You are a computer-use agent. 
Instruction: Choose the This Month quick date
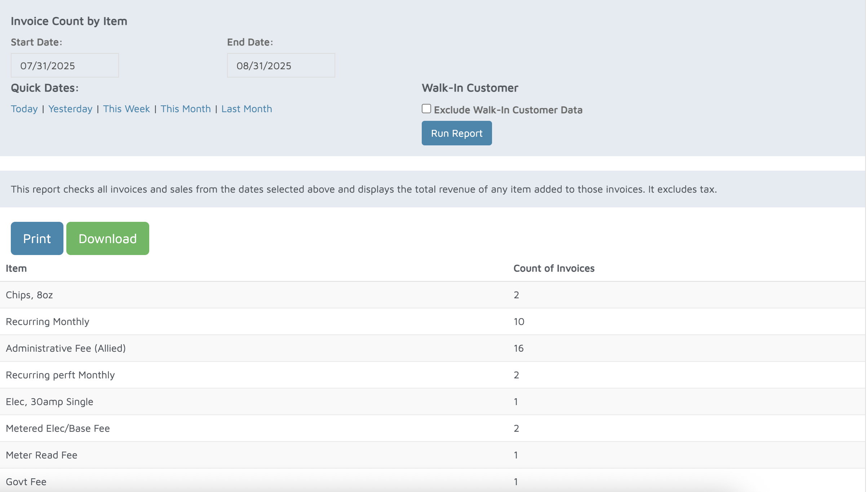pos(185,109)
